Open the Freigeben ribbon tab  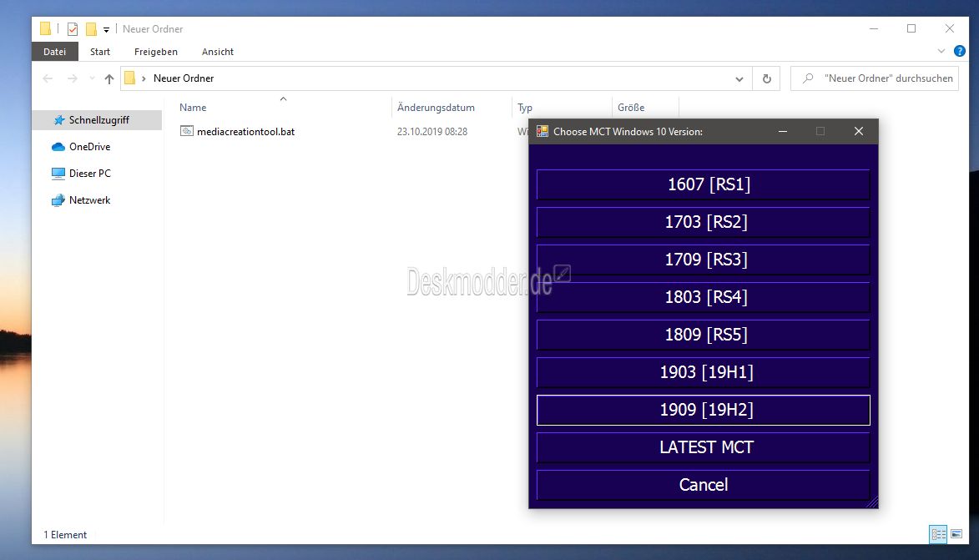[155, 52]
